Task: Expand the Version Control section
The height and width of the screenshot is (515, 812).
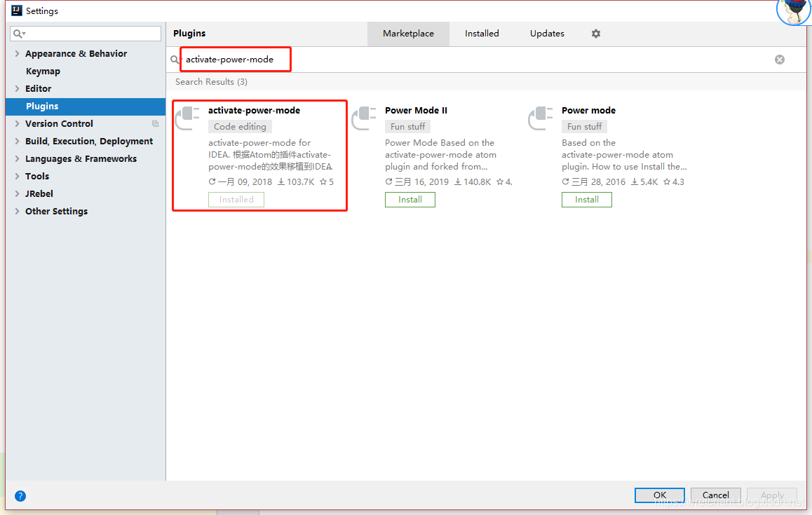Action: tap(17, 124)
